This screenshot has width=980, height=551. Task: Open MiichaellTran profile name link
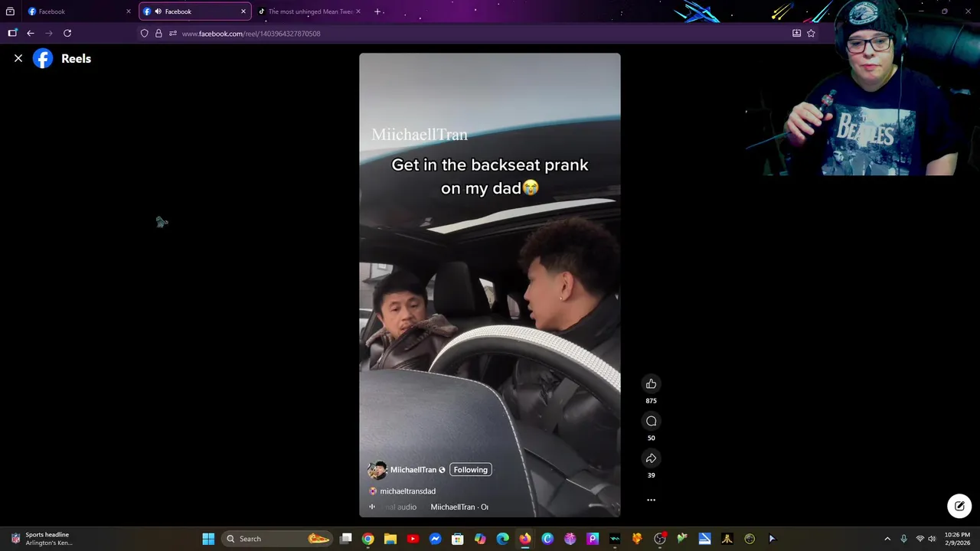point(413,470)
